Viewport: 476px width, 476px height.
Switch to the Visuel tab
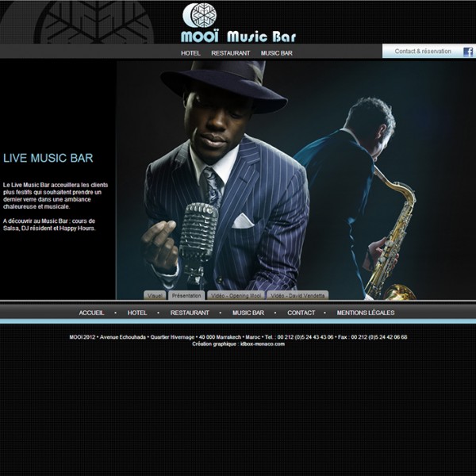pos(155,295)
